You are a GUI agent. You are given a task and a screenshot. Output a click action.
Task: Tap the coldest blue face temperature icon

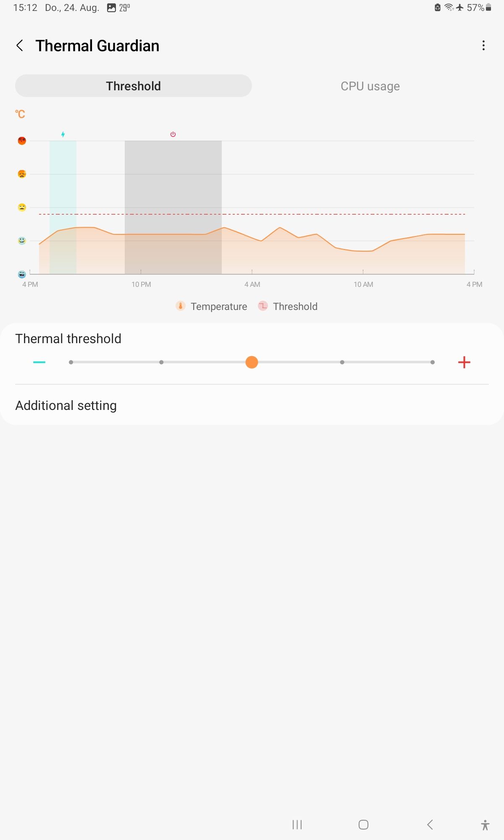[x=22, y=274]
